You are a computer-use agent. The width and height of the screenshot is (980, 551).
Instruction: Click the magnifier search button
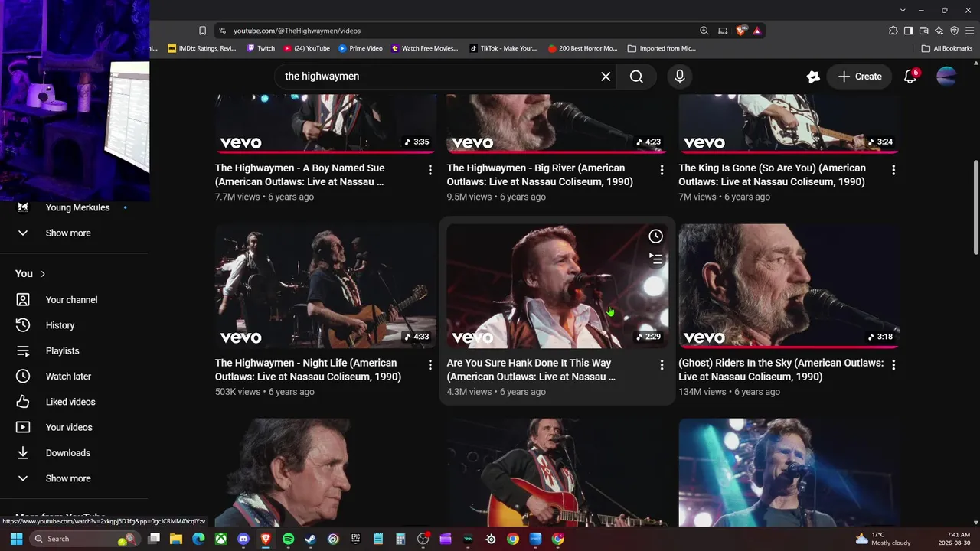pyautogui.click(x=636, y=77)
